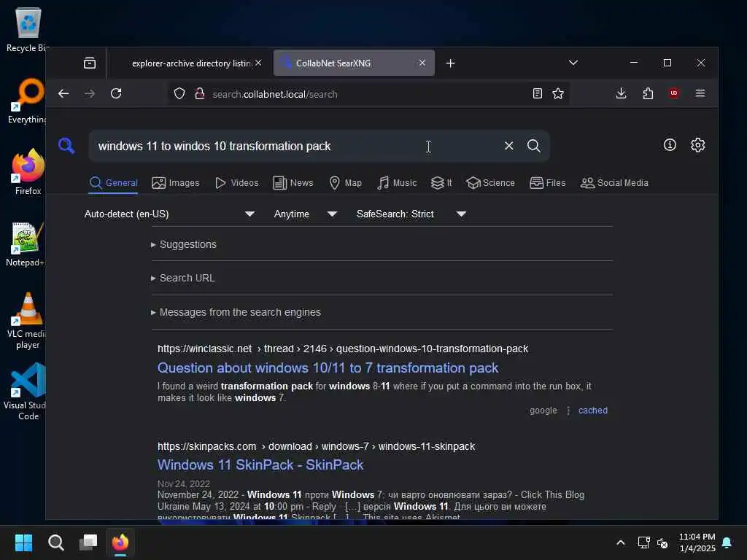Screen dimensions: 747x560
Task: Click Firefox icon on the taskbar
Action: click(120, 542)
